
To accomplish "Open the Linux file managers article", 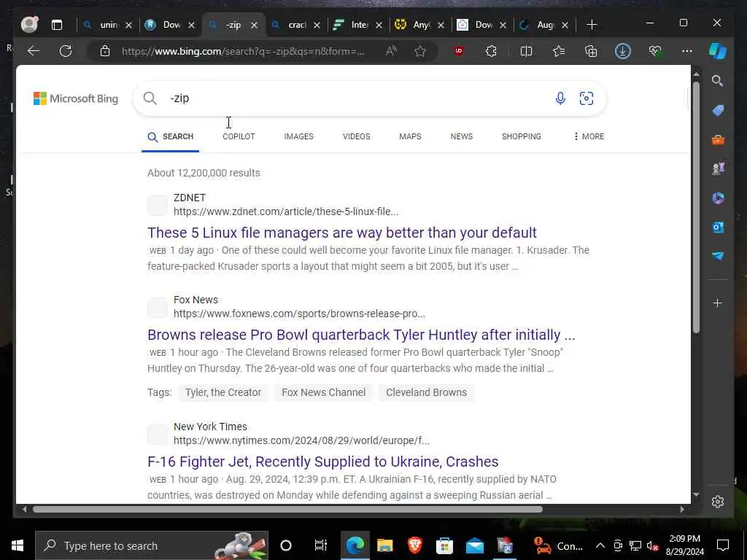I will [x=342, y=233].
